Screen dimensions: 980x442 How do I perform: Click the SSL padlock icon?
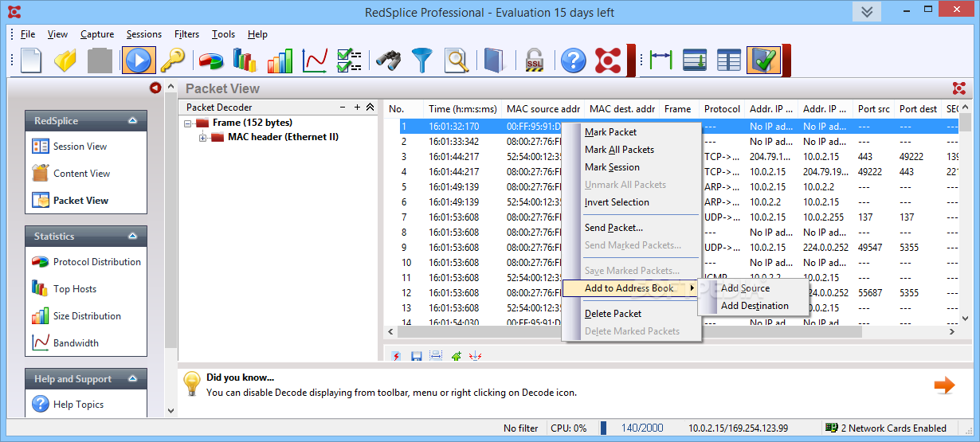pos(533,61)
